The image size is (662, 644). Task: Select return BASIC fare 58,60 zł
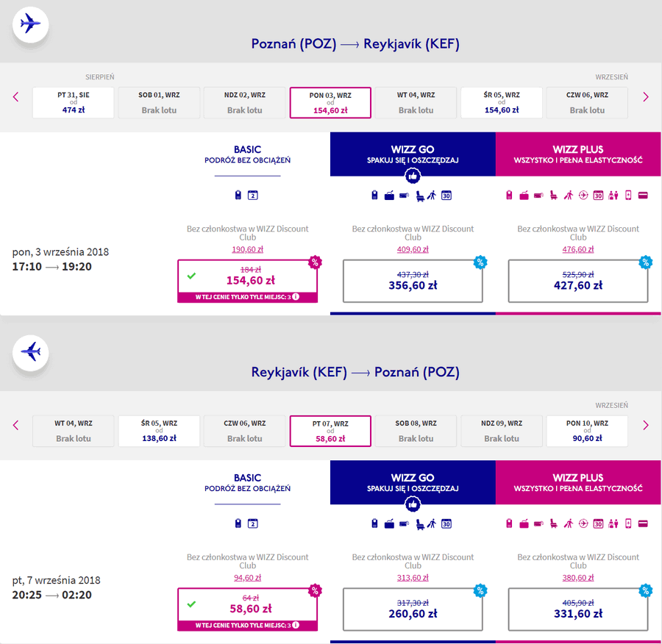(247, 609)
